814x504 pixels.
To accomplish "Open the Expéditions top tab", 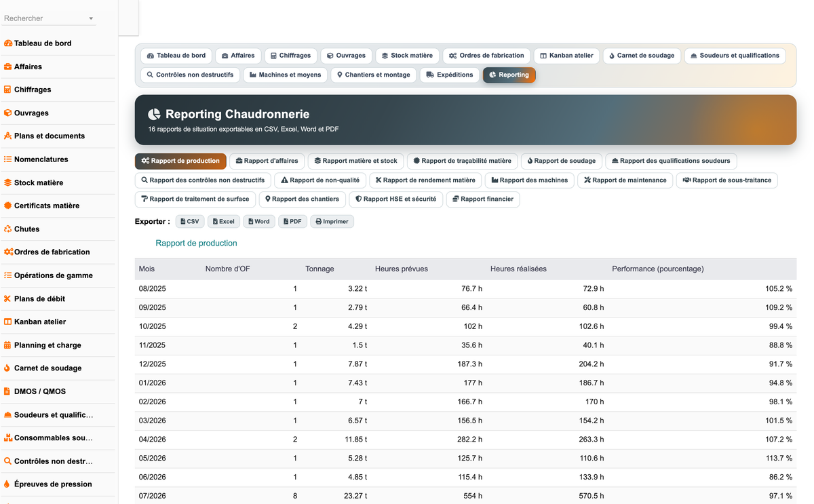I will point(450,75).
